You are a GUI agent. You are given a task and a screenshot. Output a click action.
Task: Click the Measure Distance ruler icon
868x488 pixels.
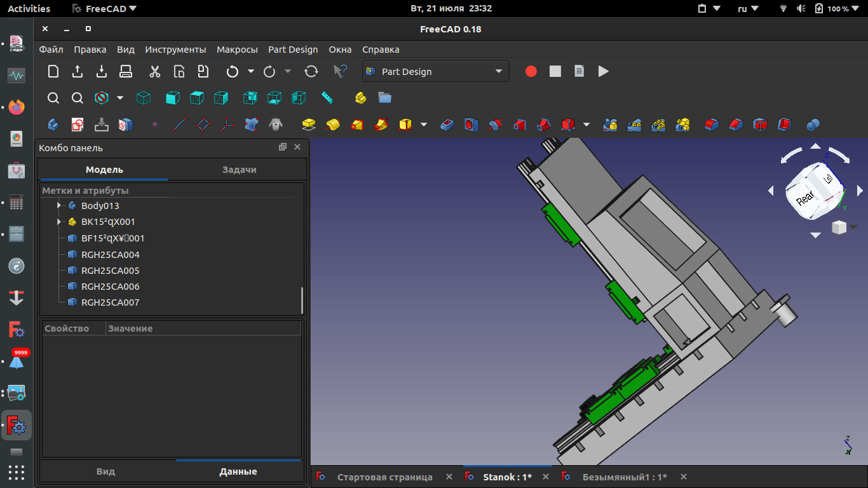[x=327, y=98]
